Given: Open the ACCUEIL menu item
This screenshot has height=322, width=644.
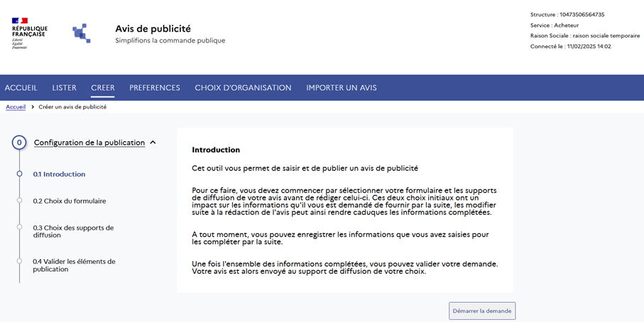Looking at the screenshot, I should pos(21,88).
